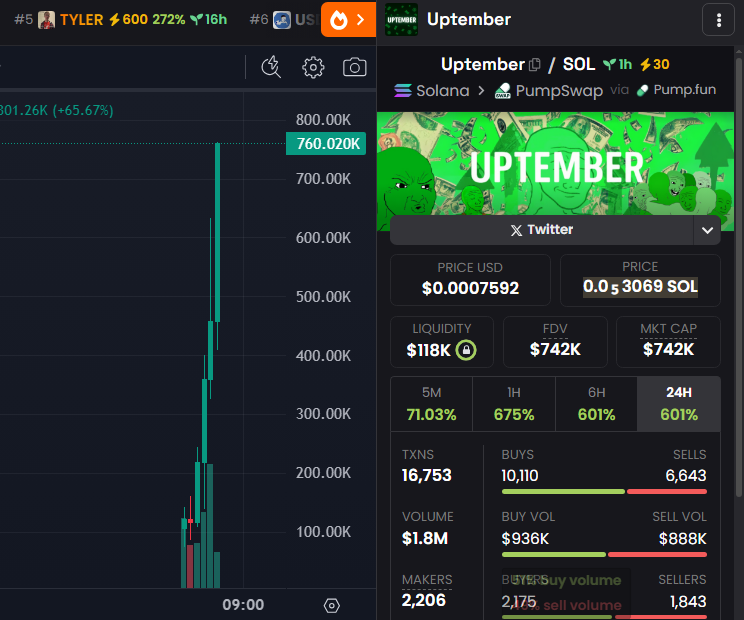The width and height of the screenshot is (744, 620).
Task: Click the TXNS value 16,753
Action: [x=427, y=475]
